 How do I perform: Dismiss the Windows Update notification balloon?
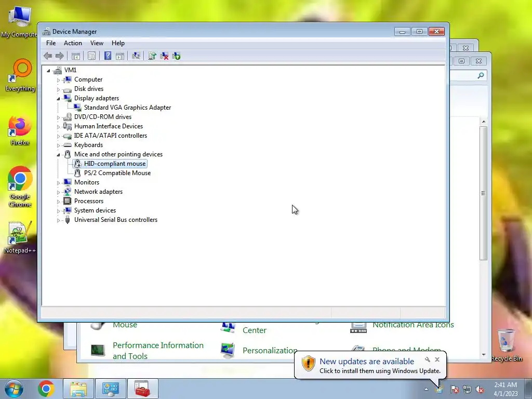click(x=437, y=360)
